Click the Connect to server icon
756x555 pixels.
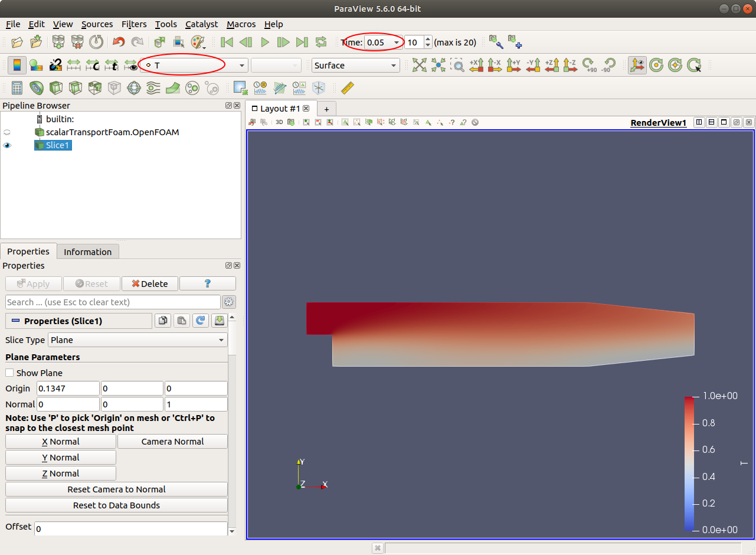[58, 42]
